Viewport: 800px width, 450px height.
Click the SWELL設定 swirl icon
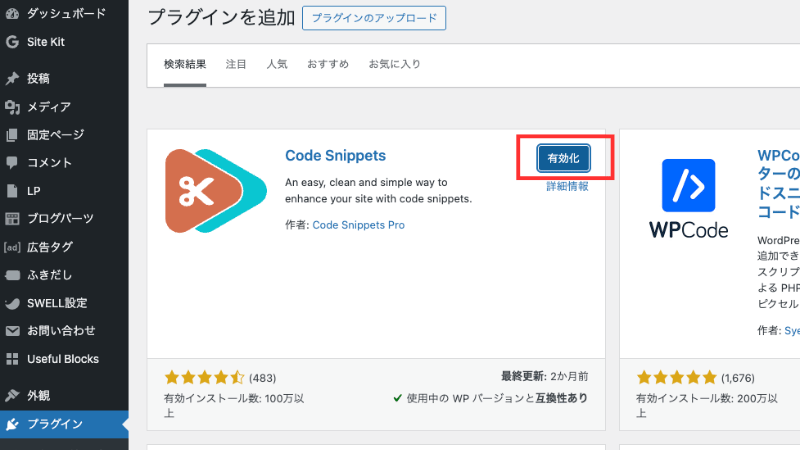tap(12, 303)
